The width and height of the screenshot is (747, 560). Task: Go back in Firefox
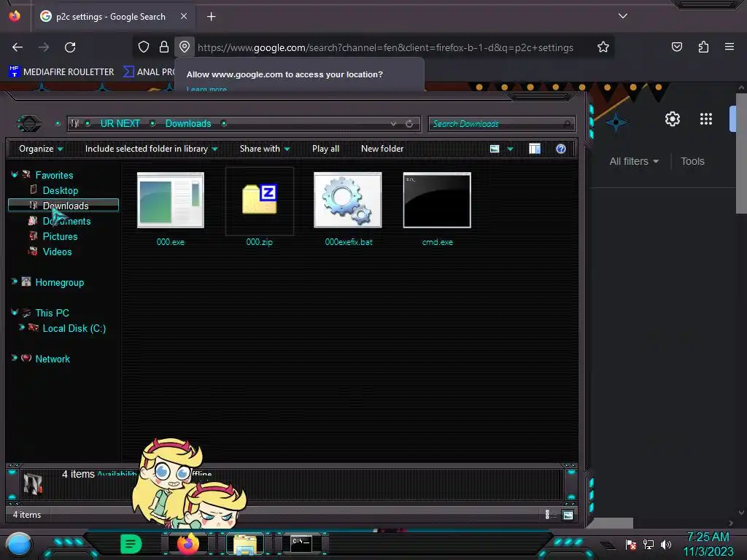click(x=18, y=47)
